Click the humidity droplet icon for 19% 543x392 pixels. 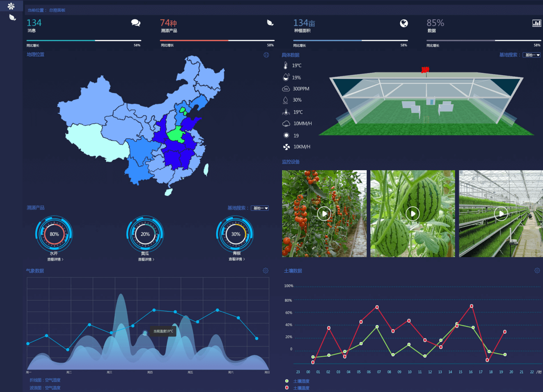pos(286,77)
